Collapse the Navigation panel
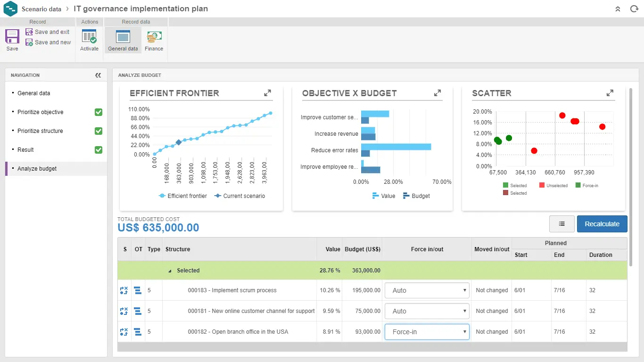The width and height of the screenshot is (644, 362). (98, 75)
